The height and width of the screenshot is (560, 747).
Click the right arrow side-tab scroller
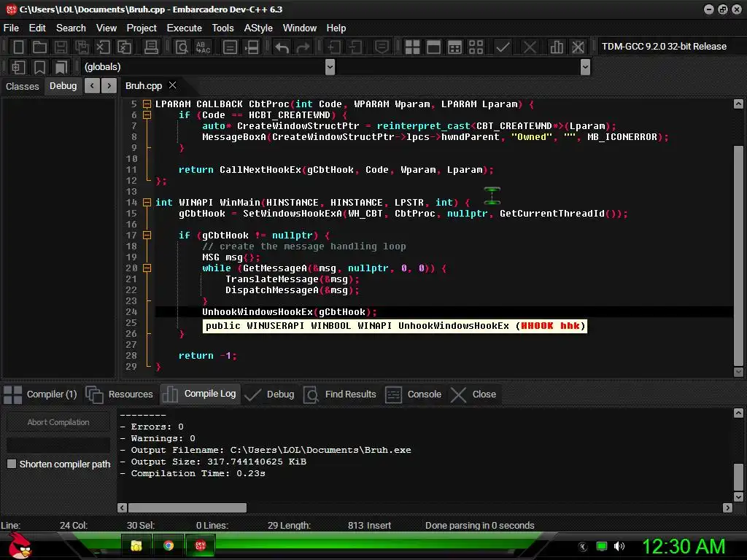coord(109,86)
